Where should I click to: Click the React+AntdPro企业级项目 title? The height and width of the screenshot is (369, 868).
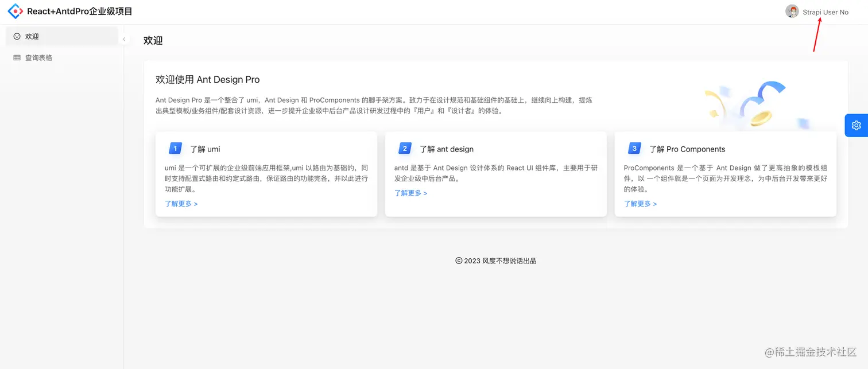coord(80,11)
